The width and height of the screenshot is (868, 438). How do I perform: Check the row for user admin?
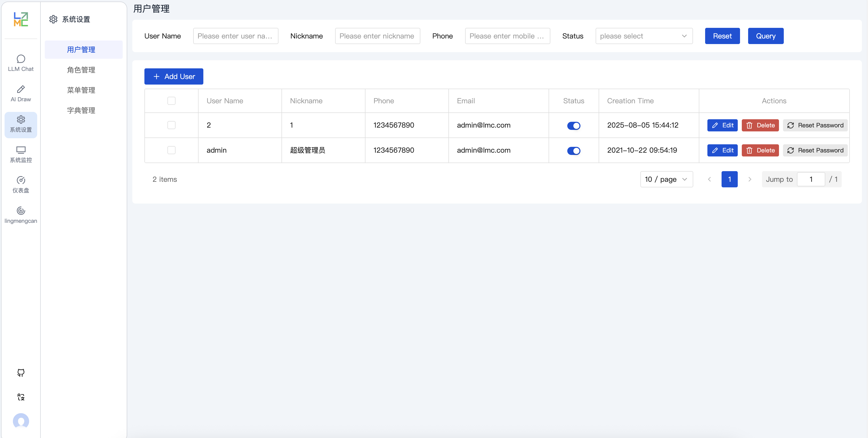171,150
